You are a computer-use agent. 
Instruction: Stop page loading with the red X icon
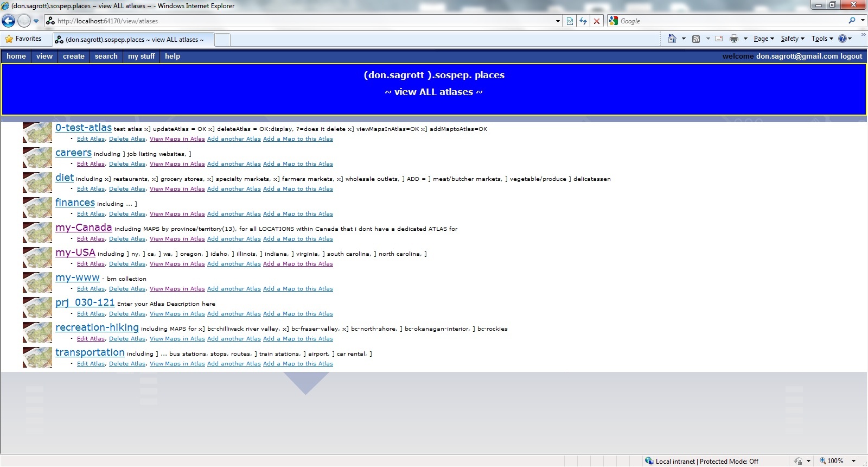pyautogui.click(x=597, y=21)
